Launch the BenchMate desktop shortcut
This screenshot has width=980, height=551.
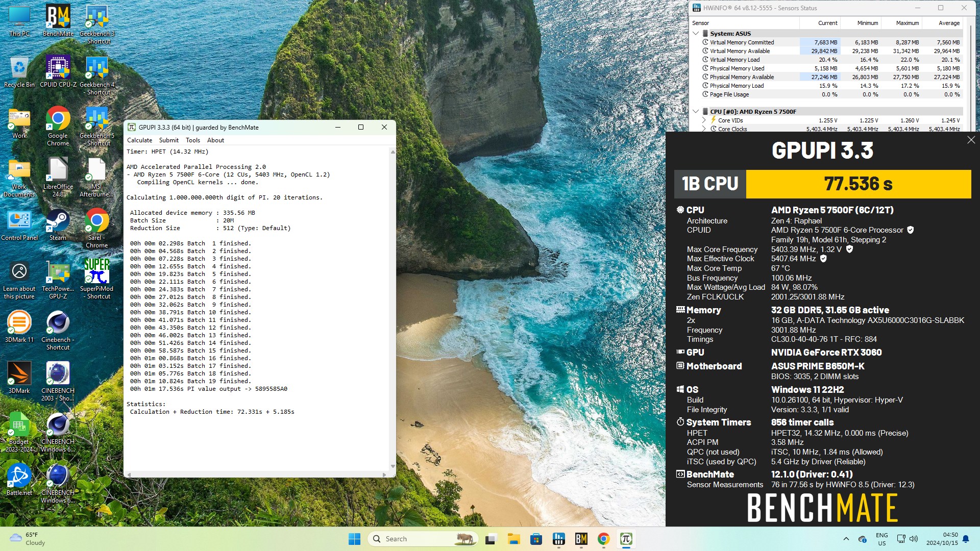pos(58,21)
